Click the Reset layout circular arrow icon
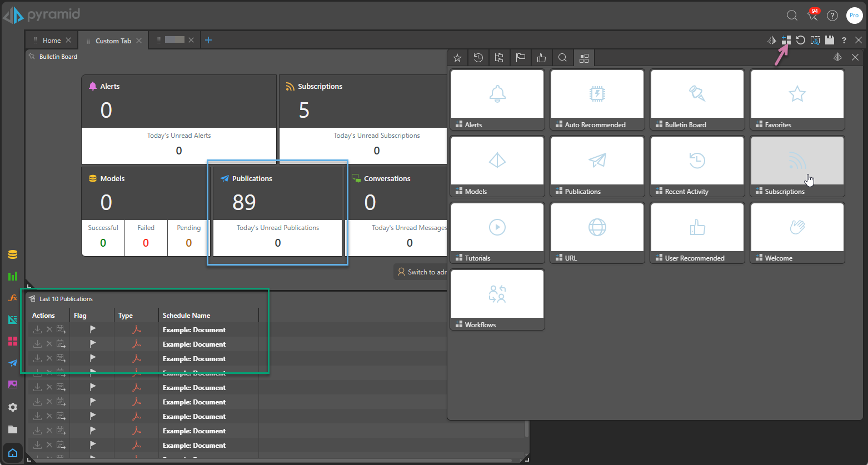 click(x=800, y=40)
